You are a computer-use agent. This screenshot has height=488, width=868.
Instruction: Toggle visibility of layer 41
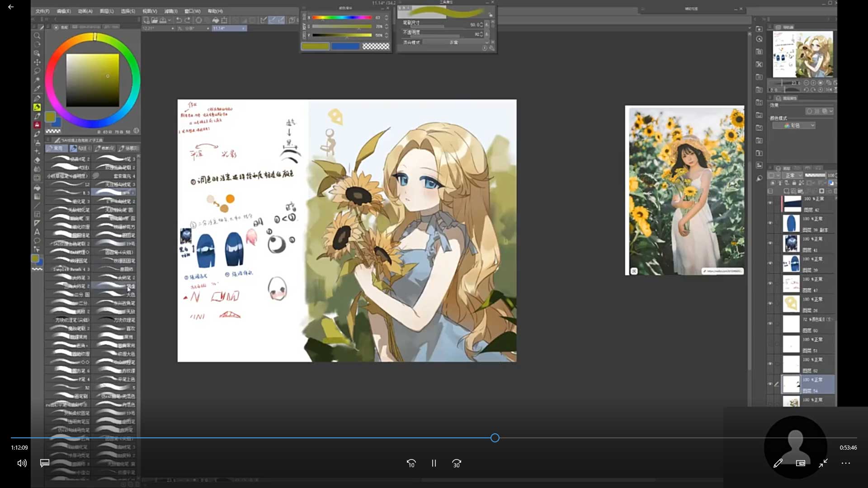770,243
